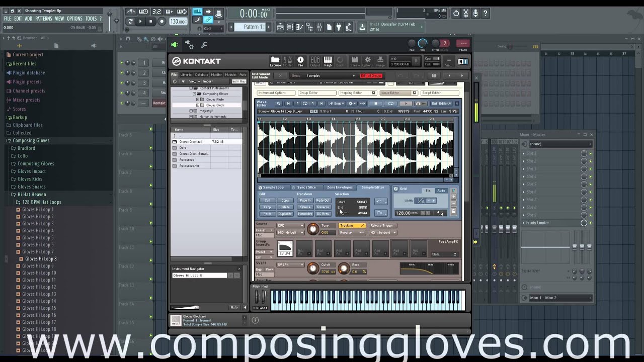This screenshot has height=362, width=644.
Task: Click FL Studio record button
Action: pos(162,21)
